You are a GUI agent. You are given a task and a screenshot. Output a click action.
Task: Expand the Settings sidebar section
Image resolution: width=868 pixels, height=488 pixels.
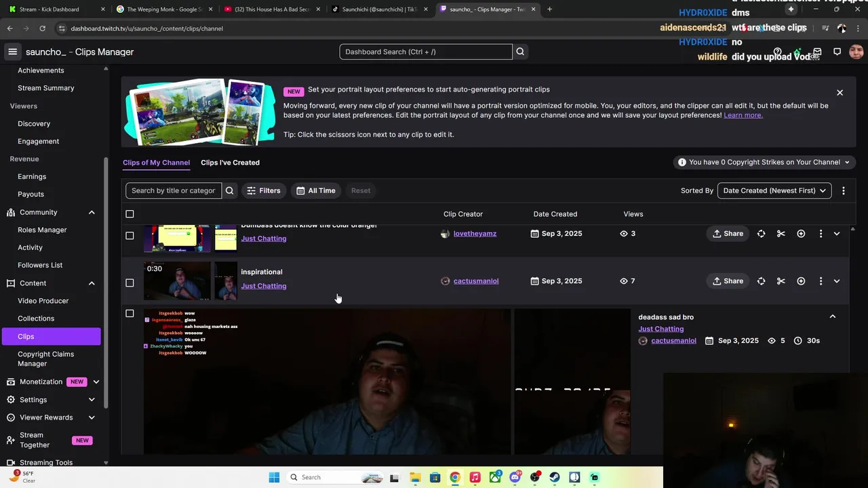[92, 400]
